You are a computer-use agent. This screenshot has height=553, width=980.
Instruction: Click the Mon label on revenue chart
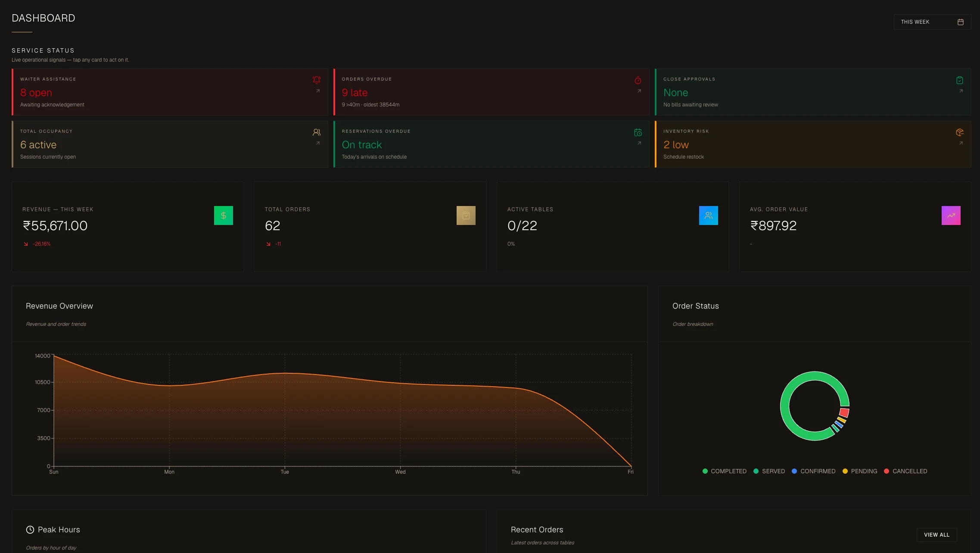tap(169, 472)
